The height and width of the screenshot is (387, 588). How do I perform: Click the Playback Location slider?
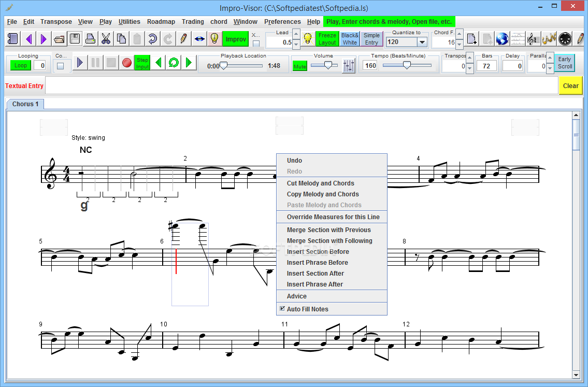[x=242, y=66]
